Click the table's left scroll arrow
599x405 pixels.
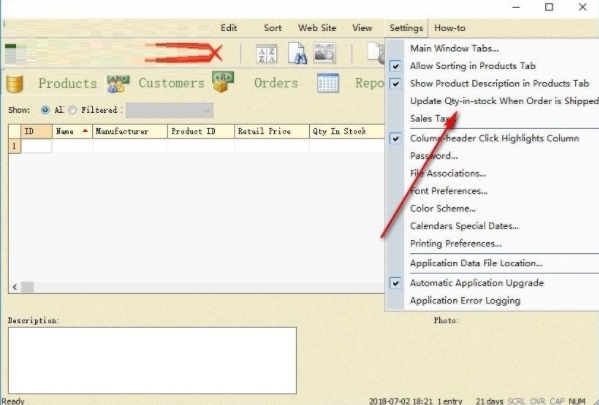[x=15, y=287]
